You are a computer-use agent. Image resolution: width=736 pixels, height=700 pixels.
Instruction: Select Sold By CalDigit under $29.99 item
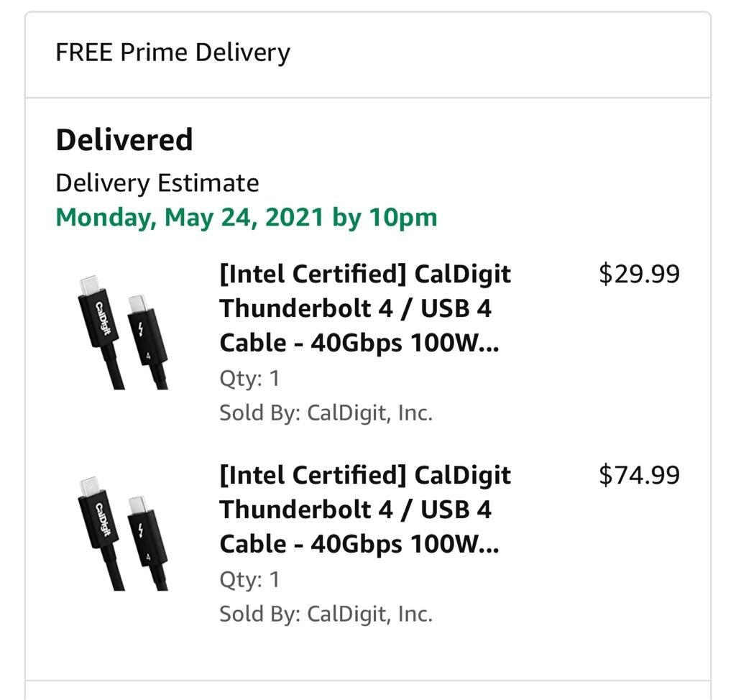(x=326, y=413)
